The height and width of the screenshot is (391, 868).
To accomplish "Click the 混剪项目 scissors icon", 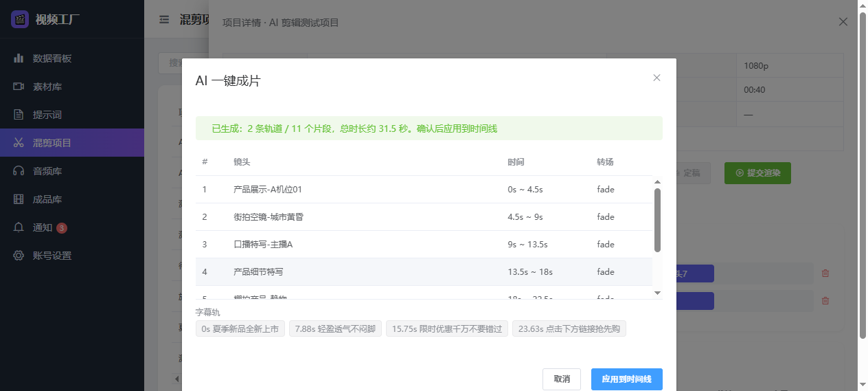I will pos(19,143).
